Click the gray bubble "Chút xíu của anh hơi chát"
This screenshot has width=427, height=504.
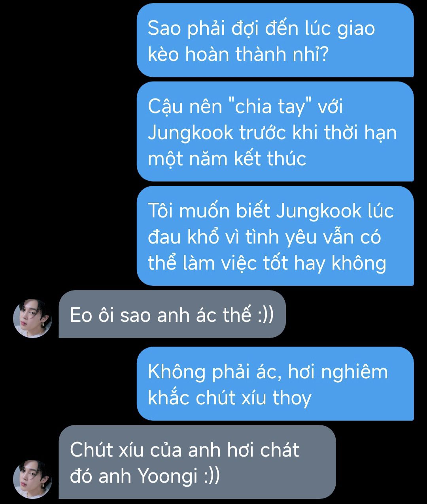point(197,462)
